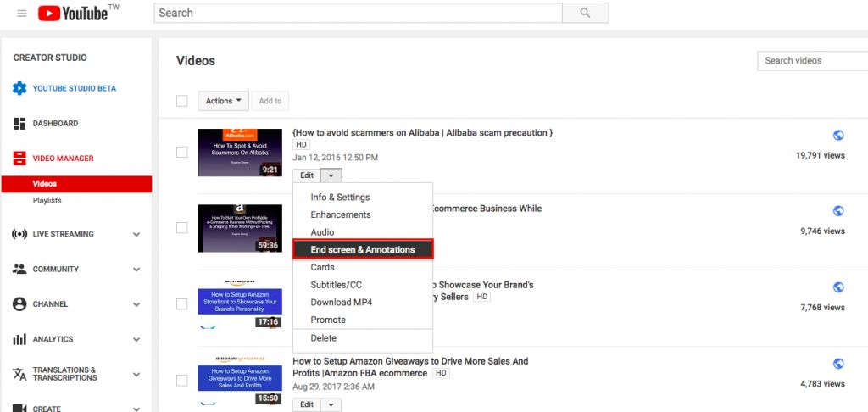Image resolution: width=868 pixels, height=412 pixels.
Task: Choose Audio in the dropdown menu
Action: click(363, 232)
